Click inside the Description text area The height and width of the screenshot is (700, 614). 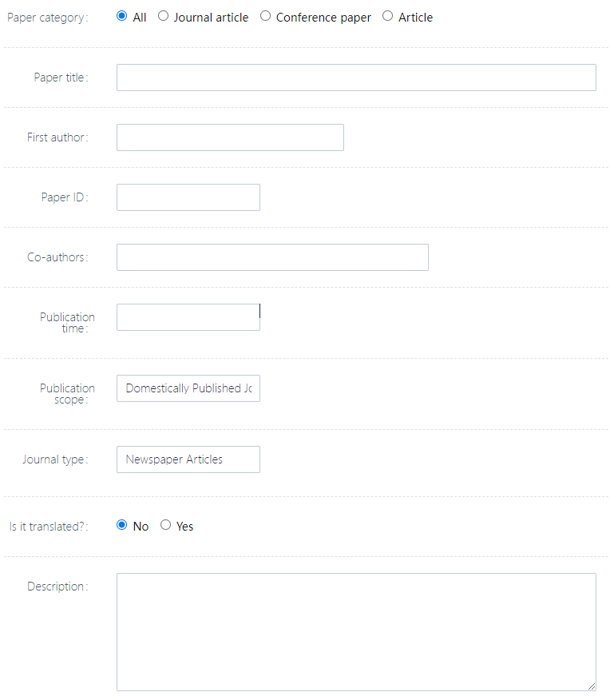(356, 631)
